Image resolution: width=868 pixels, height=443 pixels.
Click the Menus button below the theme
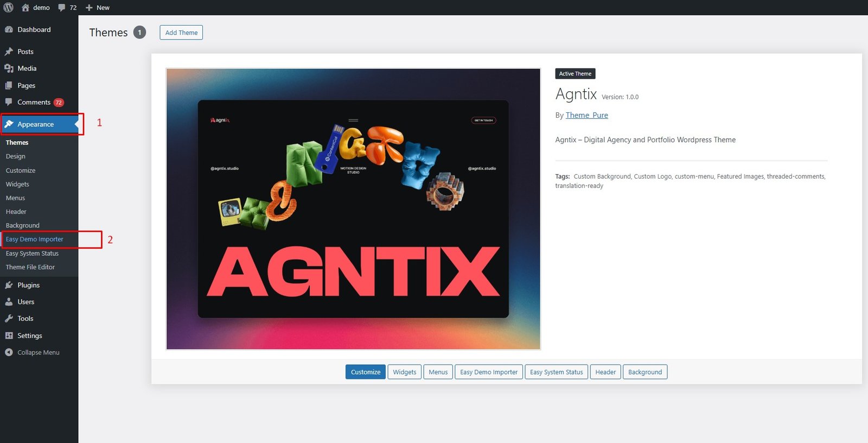[x=438, y=372]
